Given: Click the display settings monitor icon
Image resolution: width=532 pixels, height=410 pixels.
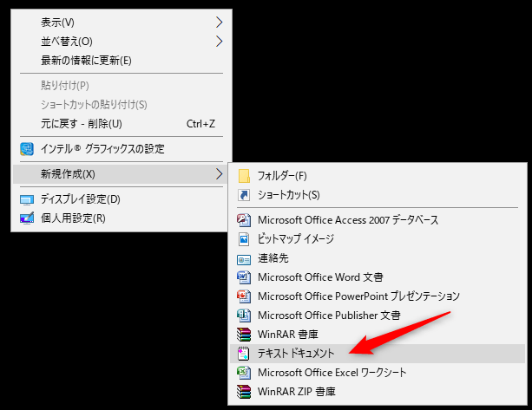Looking at the screenshot, I should (27, 200).
